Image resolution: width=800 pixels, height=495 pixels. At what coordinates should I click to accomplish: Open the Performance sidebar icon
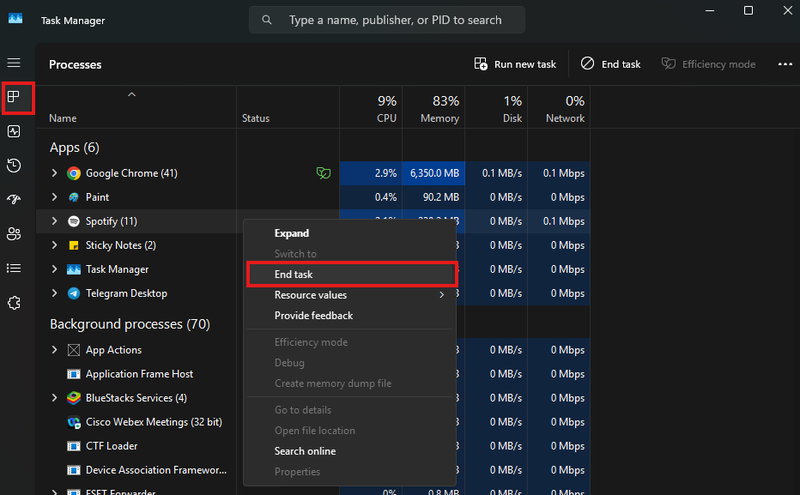pyautogui.click(x=14, y=131)
